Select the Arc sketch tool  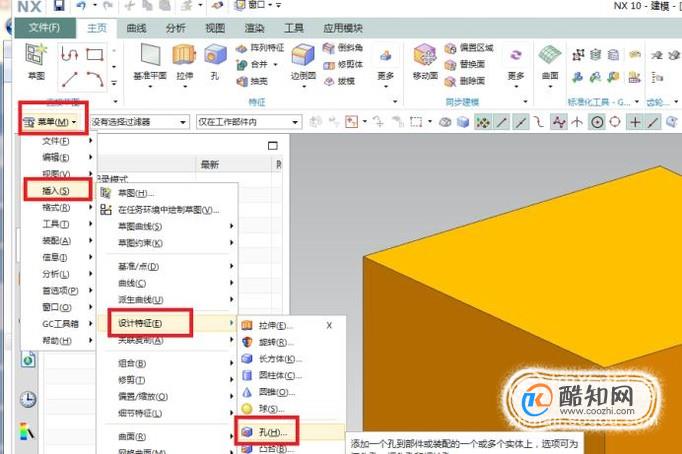95,79
